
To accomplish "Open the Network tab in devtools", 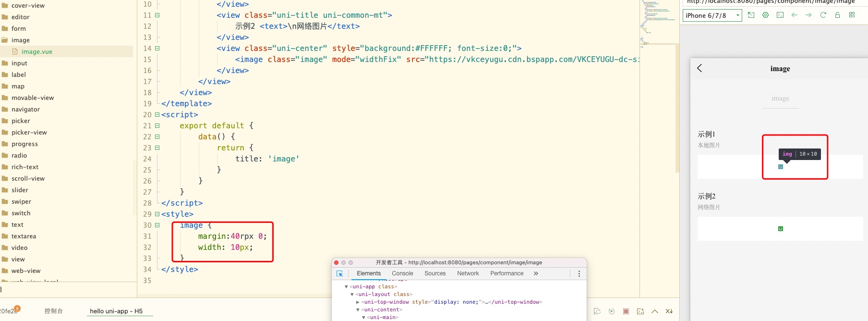I will [468, 273].
